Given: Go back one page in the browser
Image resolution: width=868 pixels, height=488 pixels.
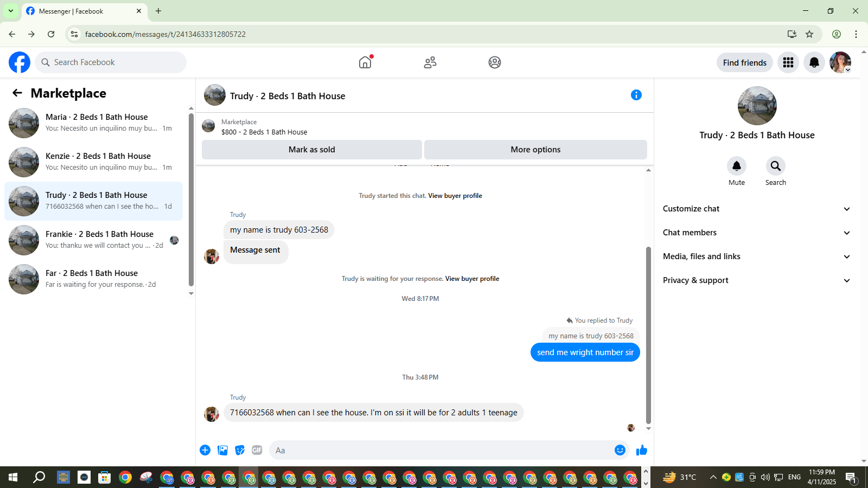Looking at the screenshot, I should tap(12, 34).
